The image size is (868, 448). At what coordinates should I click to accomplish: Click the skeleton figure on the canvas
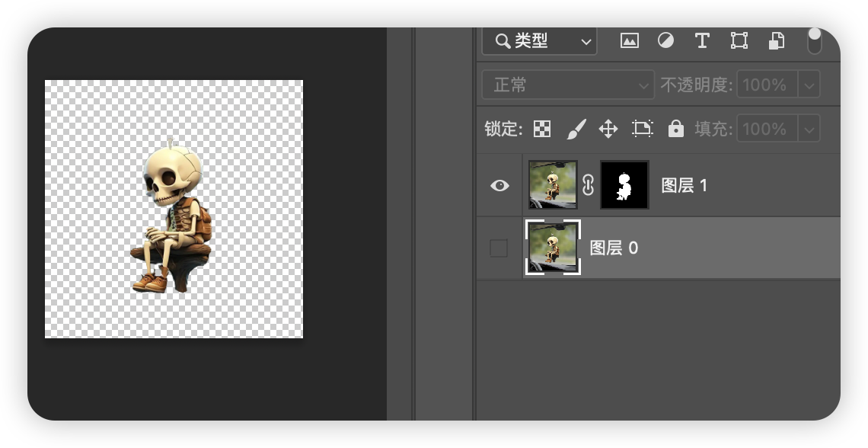pos(172,216)
